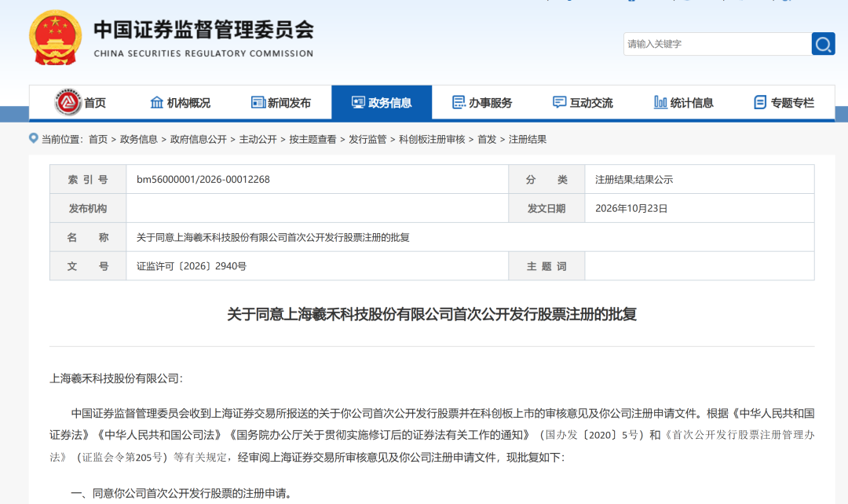Image resolution: width=848 pixels, height=504 pixels.
Task: Click the newspaper icon next to 新闻发布
Action: click(258, 102)
